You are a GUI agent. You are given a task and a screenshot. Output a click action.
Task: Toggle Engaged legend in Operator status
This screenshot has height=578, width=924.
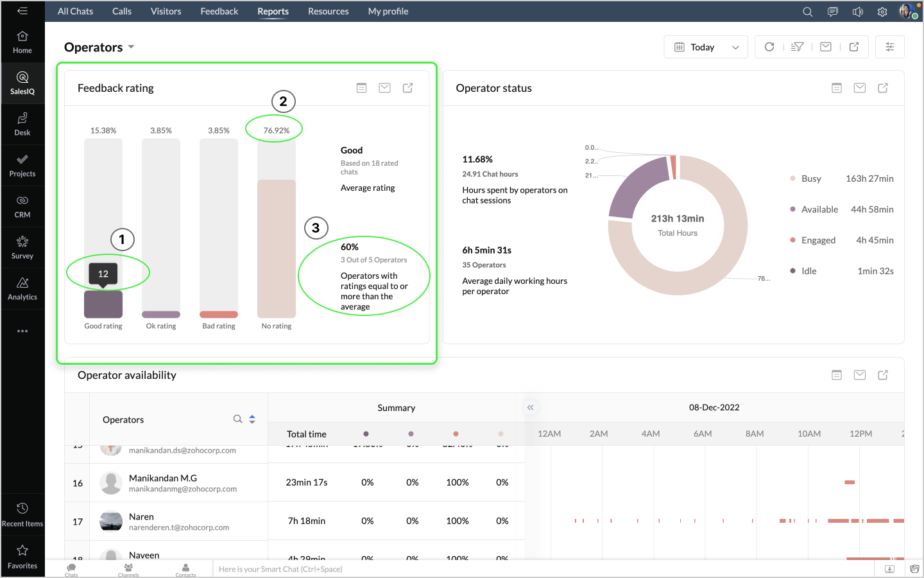click(818, 240)
